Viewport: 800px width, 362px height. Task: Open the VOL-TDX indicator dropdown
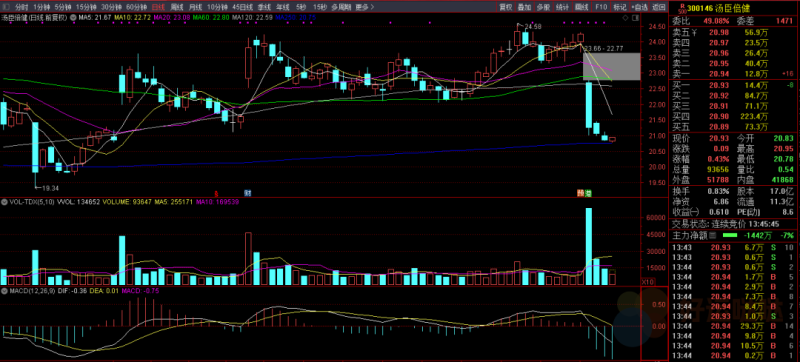4,202
